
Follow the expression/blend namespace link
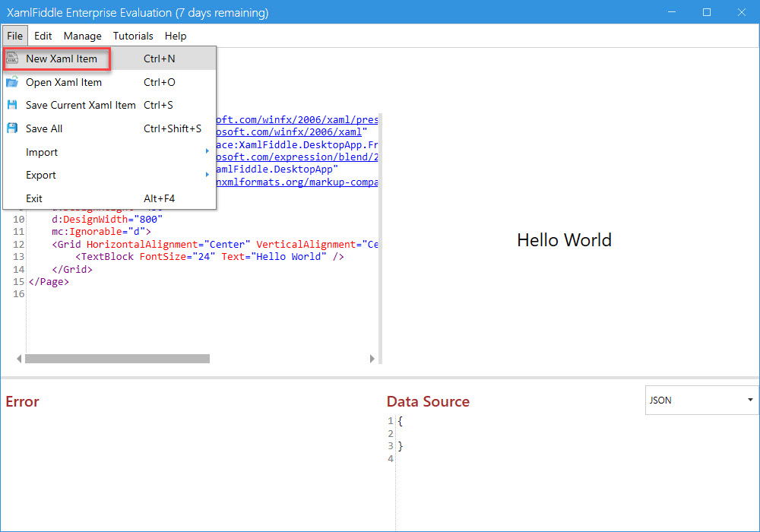[297, 157]
